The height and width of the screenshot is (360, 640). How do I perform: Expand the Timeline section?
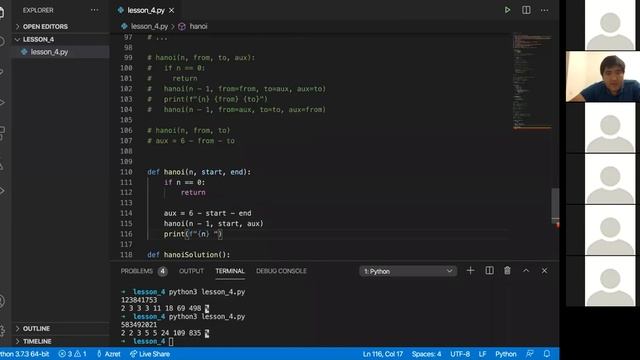click(37, 341)
